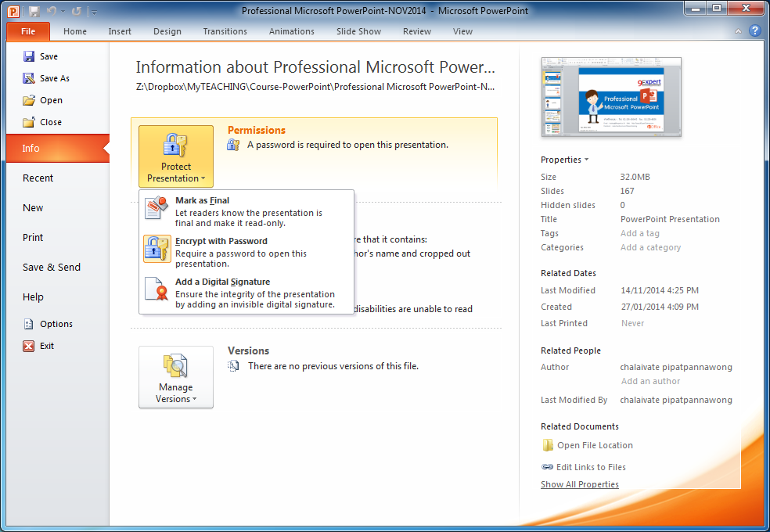The image size is (770, 532).
Task: Switch to the Home ribbon tab
Action: click(x=74, y=31)
